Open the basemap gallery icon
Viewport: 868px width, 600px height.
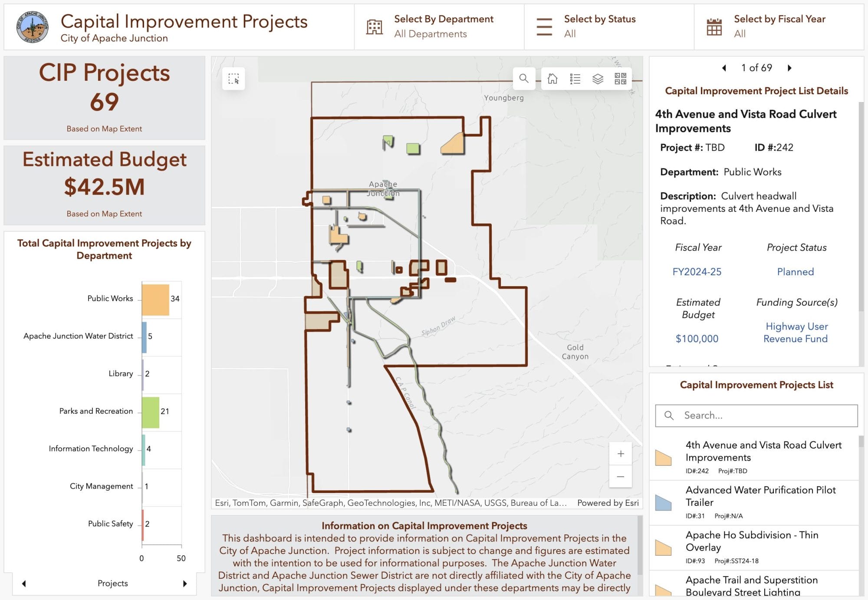click(620, 79)
